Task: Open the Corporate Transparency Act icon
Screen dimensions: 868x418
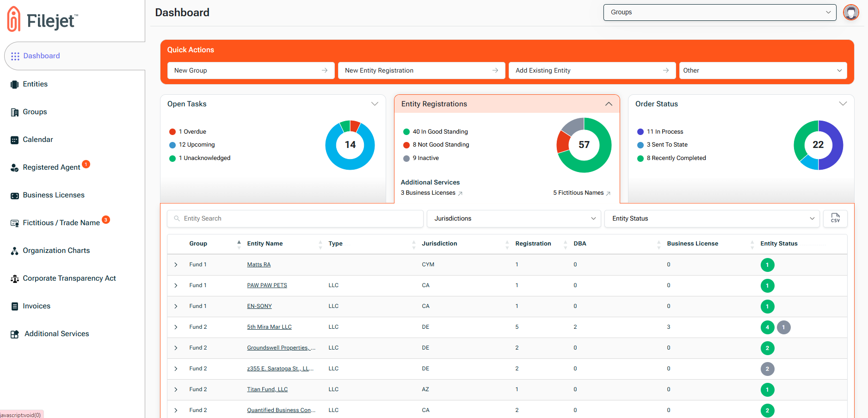Action: [15, 278]
